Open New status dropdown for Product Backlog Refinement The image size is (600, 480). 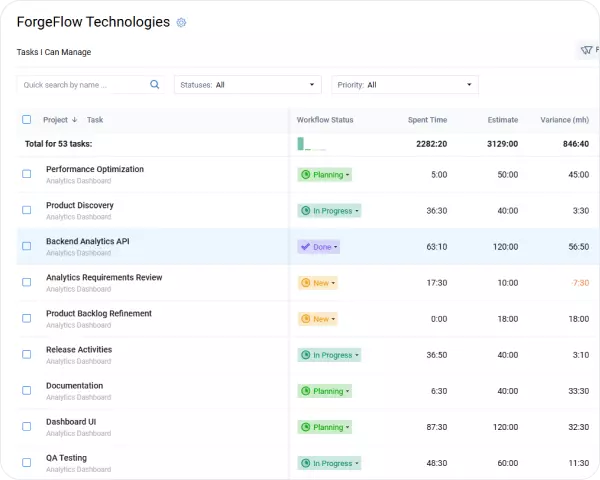318,319
